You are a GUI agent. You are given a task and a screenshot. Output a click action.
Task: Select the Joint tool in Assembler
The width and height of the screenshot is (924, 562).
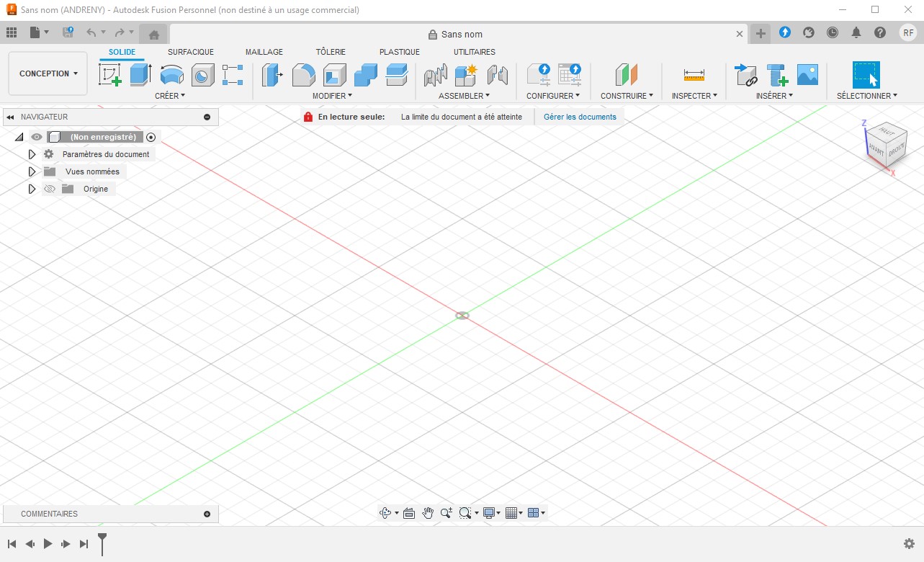[436, 75]
